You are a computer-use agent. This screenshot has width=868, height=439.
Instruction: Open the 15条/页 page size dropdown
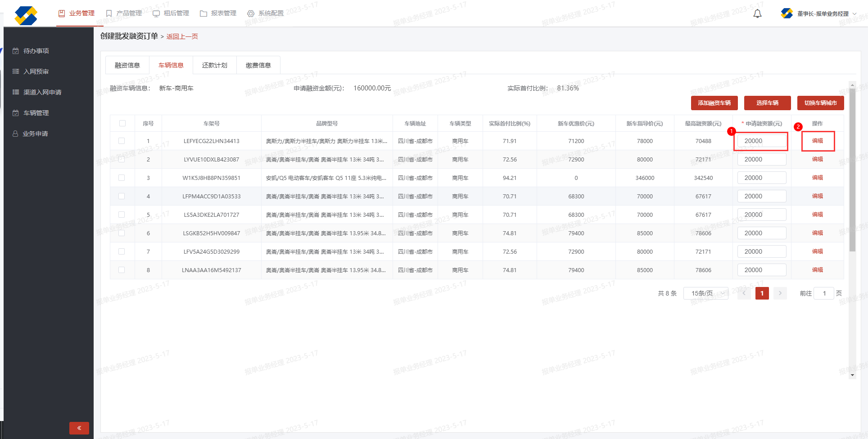point(705,293)
